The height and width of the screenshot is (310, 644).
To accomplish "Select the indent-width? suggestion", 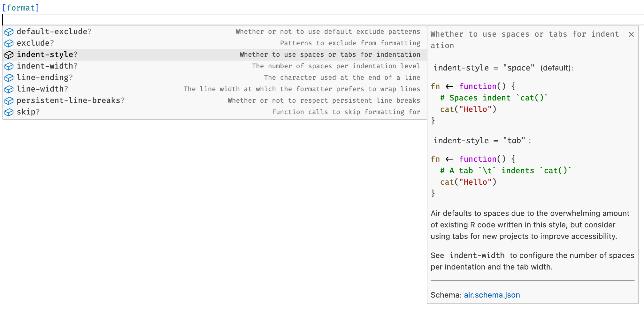I will (x=215, y=66).
